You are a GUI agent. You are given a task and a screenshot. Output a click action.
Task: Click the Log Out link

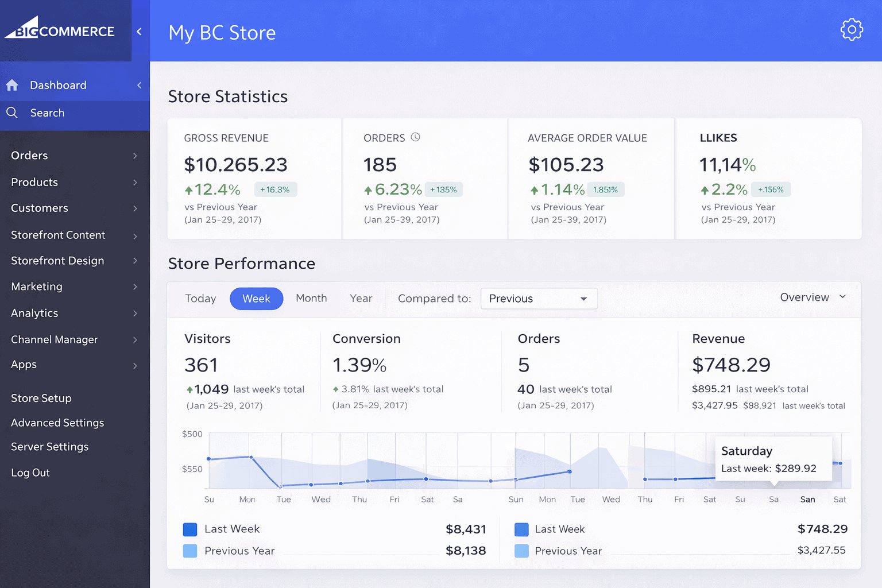coord(30,472)
